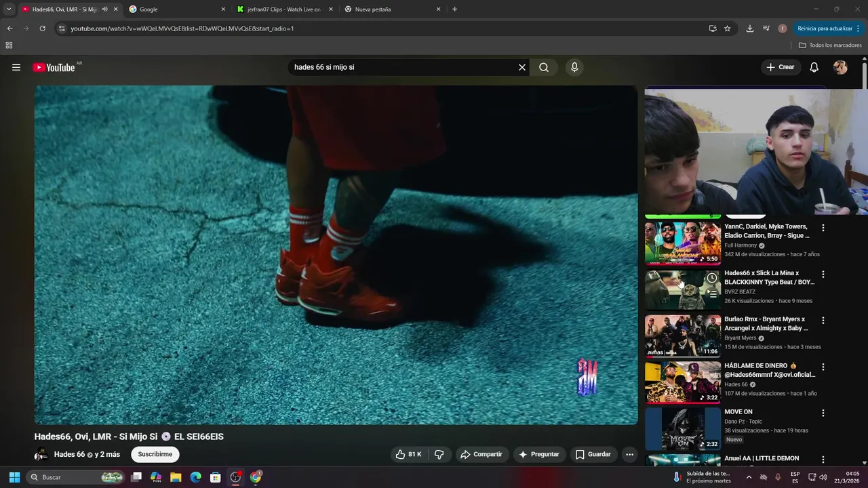Open the Todos los marcadores folder

[830, 45]
